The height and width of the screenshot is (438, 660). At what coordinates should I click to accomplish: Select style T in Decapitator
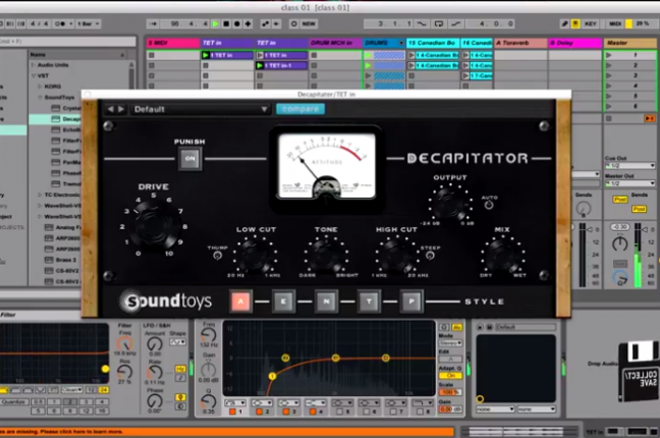368,302
